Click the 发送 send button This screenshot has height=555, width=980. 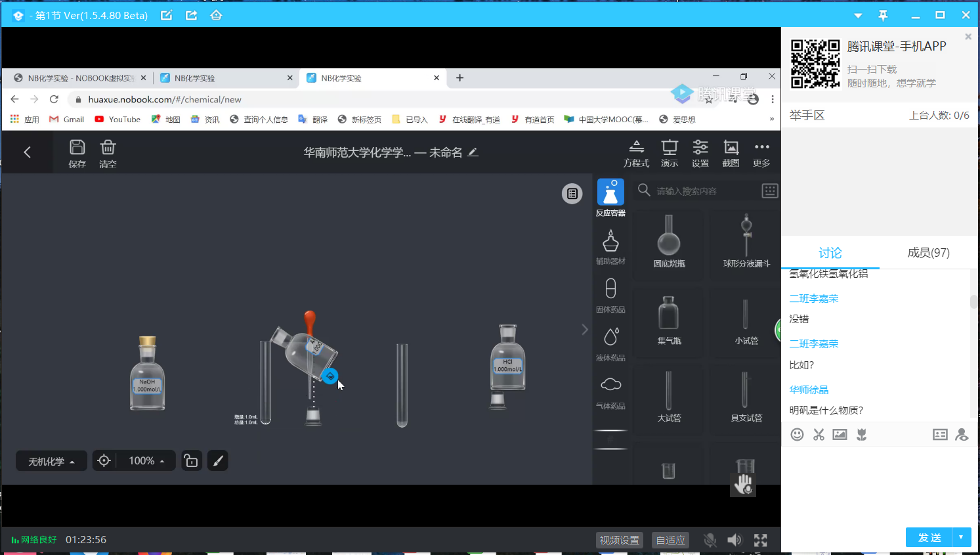point(929,537)
